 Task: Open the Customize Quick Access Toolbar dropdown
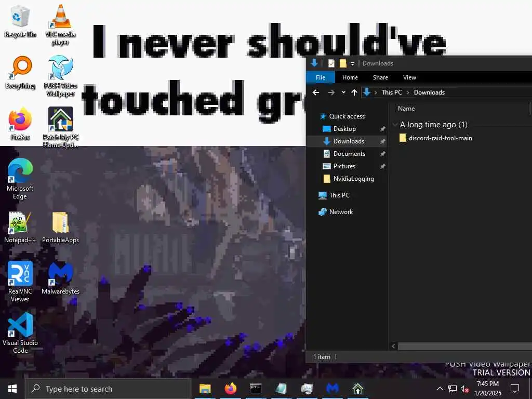pos(353,64)
